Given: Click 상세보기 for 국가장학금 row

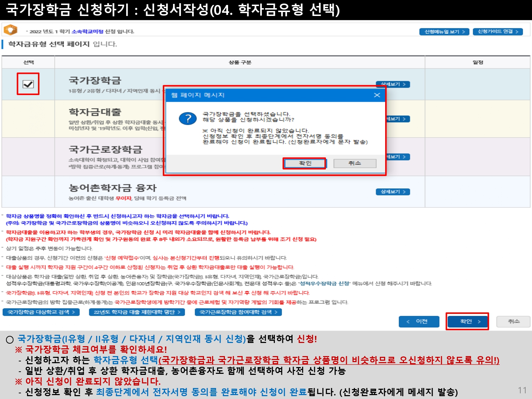Looking at the screenshot, I should click(x=393, y=84).
